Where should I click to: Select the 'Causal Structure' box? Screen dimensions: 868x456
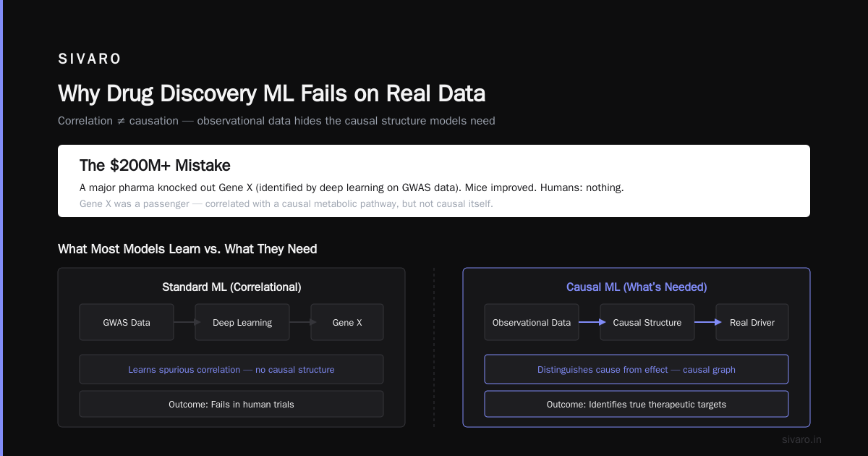point(647,322)
